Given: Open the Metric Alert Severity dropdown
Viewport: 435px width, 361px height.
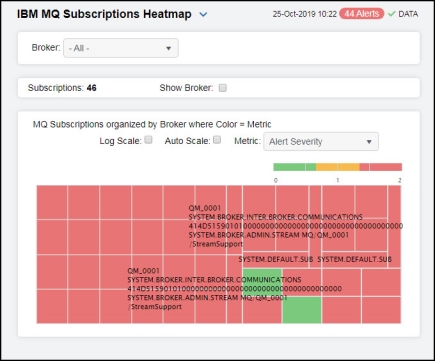Looking at the screenshot, I should coord(321,142).
